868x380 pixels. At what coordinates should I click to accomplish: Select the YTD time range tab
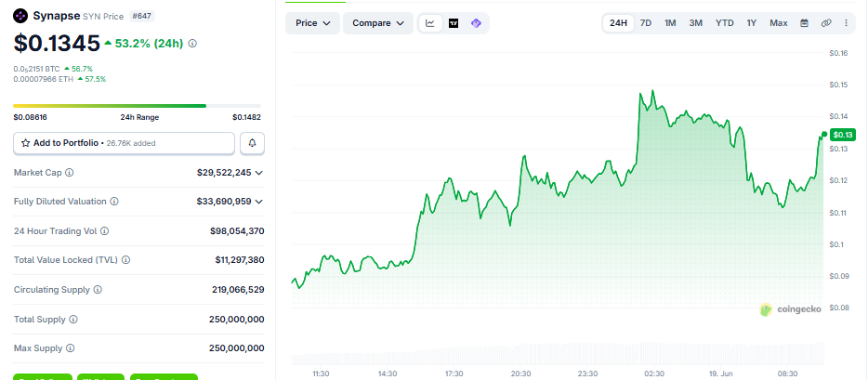tap(725, 23)
